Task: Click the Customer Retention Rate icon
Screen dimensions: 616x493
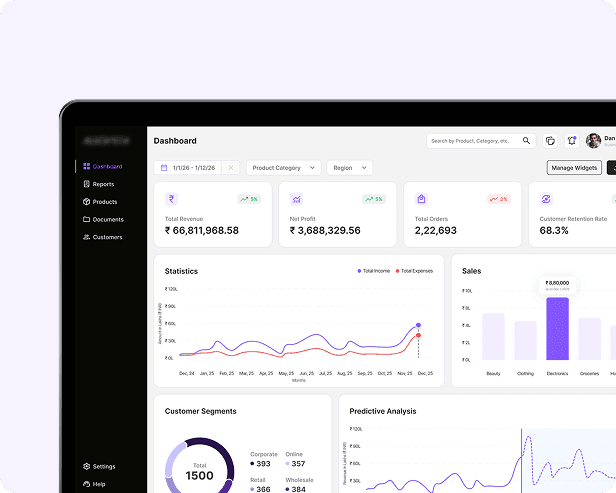Action: pyautogui.click(x=546, y=199)
